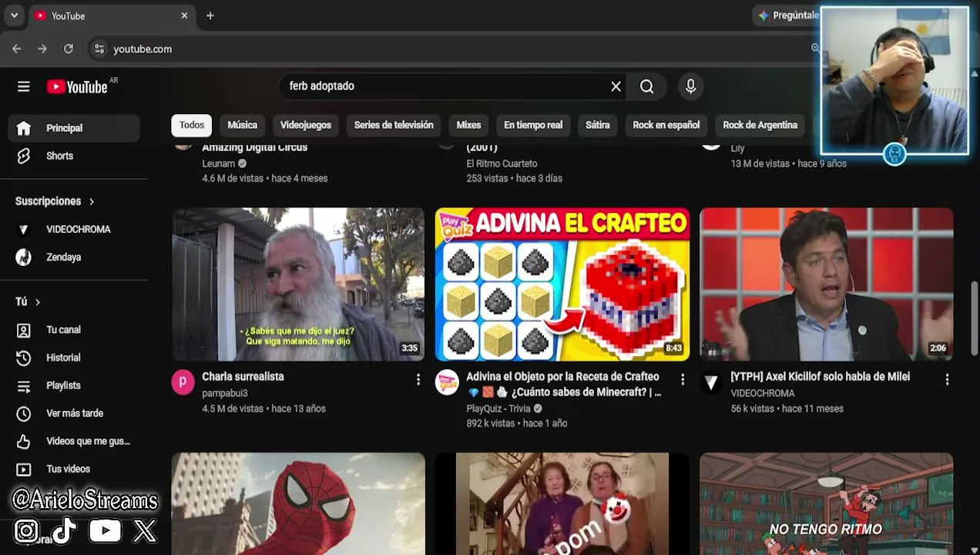Close the YouTube browser tab
Viewport: 980px width, 555px height.
(x=184, y=15)
